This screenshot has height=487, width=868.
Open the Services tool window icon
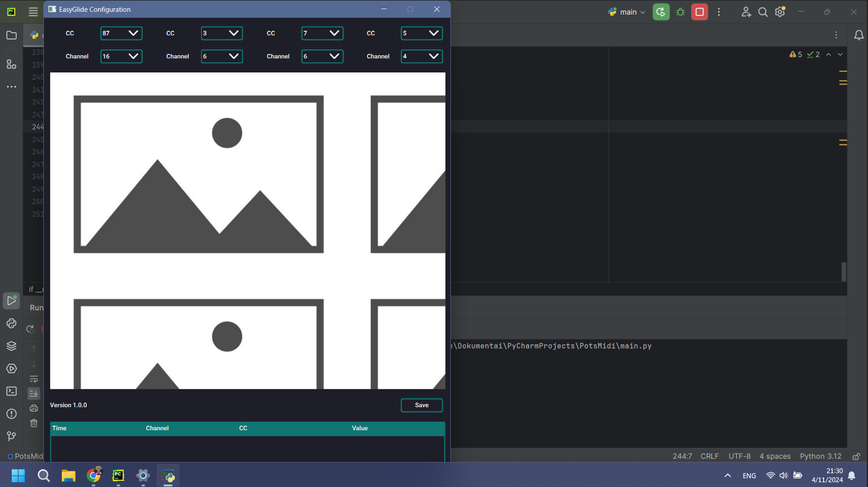coord(11,368)
